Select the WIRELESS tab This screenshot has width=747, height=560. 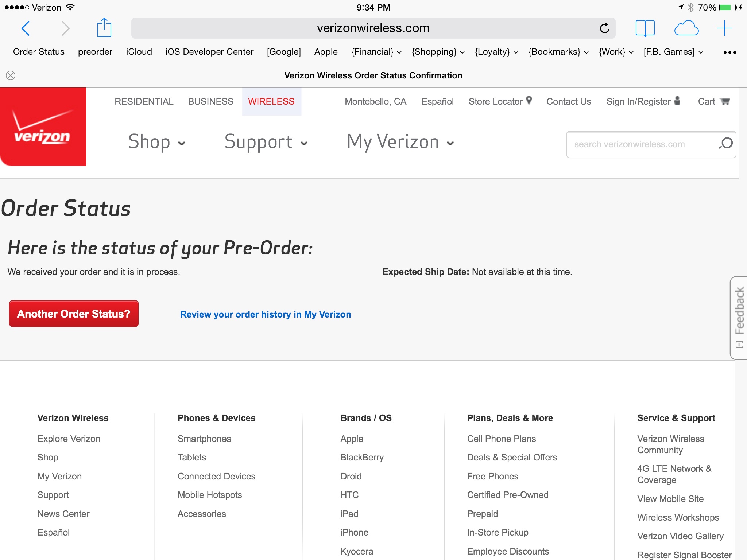pos(271,101)
